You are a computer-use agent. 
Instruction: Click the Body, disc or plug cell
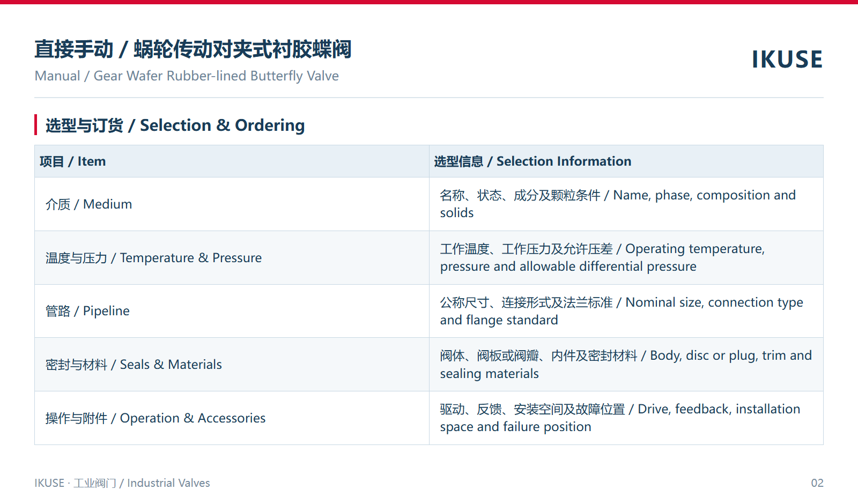pos(626,365)
